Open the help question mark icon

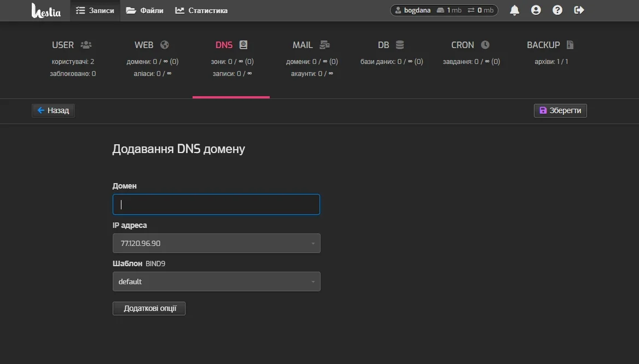point(557,10)
